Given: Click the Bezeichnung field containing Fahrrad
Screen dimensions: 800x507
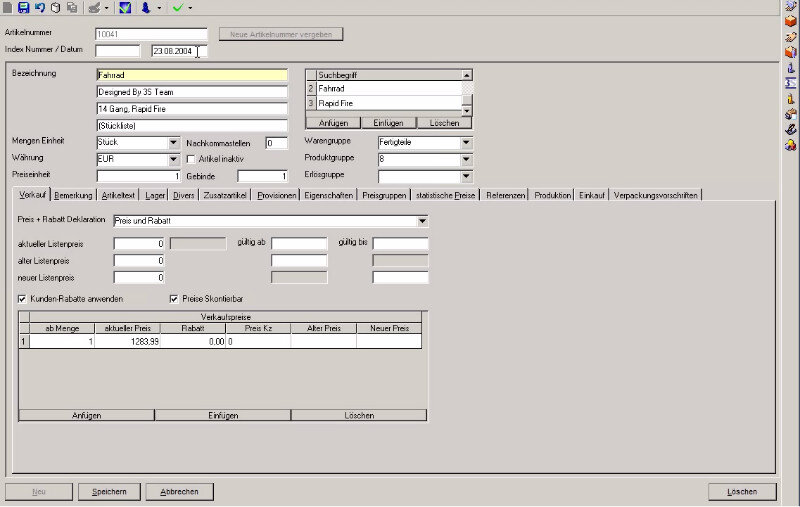Looking at the screenshot, I should pyautogui.click(x=191, y=75).
